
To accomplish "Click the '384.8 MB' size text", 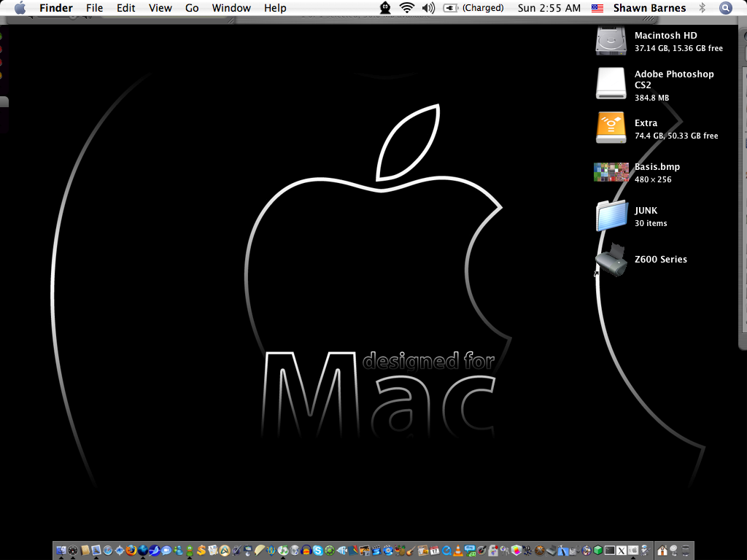I will pyautogui.click(x=651, y=98).
